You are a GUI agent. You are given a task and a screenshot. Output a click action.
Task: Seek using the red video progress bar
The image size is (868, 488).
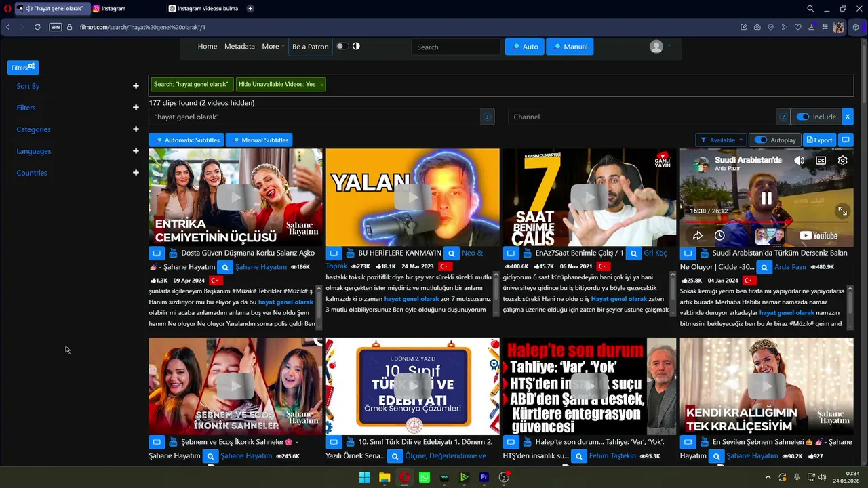pos(766,222)
